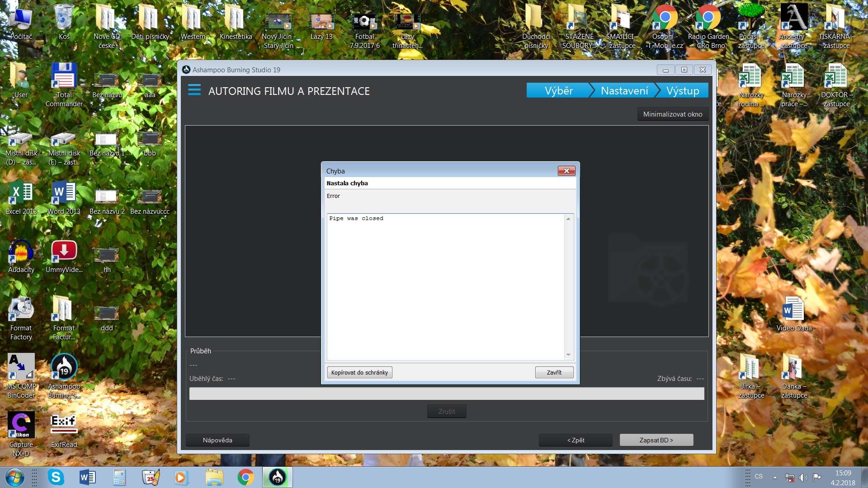This screenshot has width=868, height=488.
Task: Open the Audacity desktop shortcut
Action: point(21,257)
